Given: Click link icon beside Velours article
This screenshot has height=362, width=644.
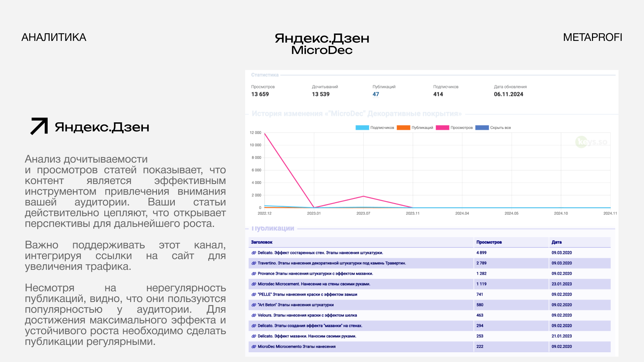Looking at the screenshot, I should [254, 315].
